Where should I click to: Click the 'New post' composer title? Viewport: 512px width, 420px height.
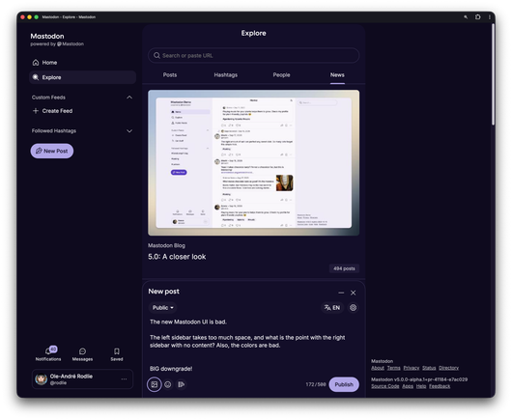tap(163, 292)
